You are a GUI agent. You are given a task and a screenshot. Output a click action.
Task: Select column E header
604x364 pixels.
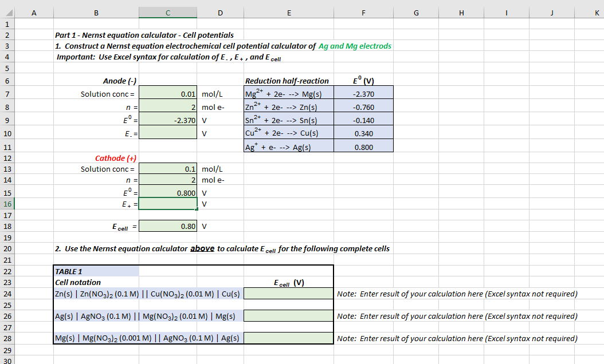tap(289, 13)
